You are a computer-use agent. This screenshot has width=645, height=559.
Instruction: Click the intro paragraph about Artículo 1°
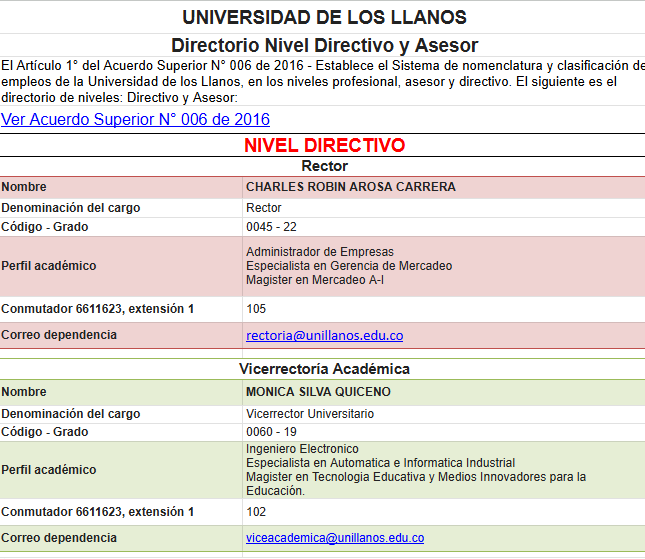click(x=320, y=82)
